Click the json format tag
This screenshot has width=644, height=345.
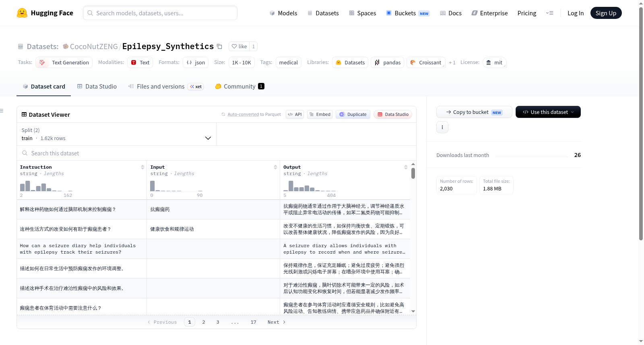[196, 62]
